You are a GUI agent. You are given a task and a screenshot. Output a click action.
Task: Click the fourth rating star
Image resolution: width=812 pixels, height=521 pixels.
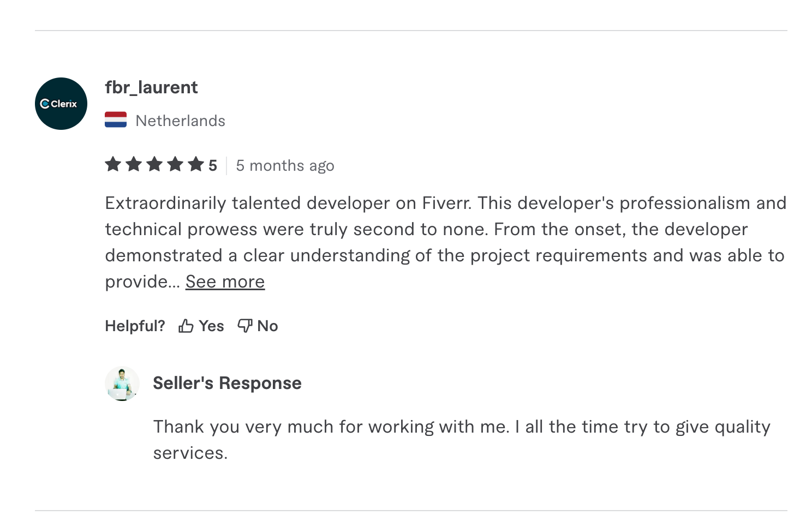pos(175,164)
